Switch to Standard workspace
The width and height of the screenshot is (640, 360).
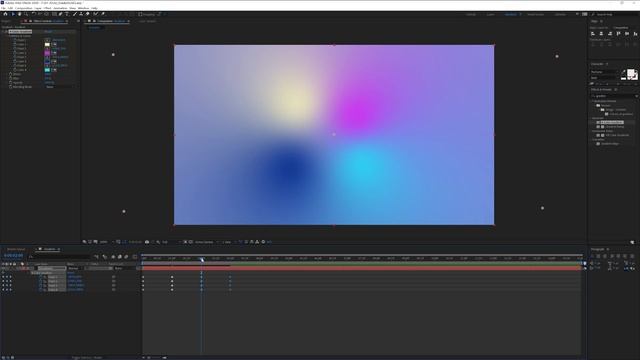click(511, 14)
